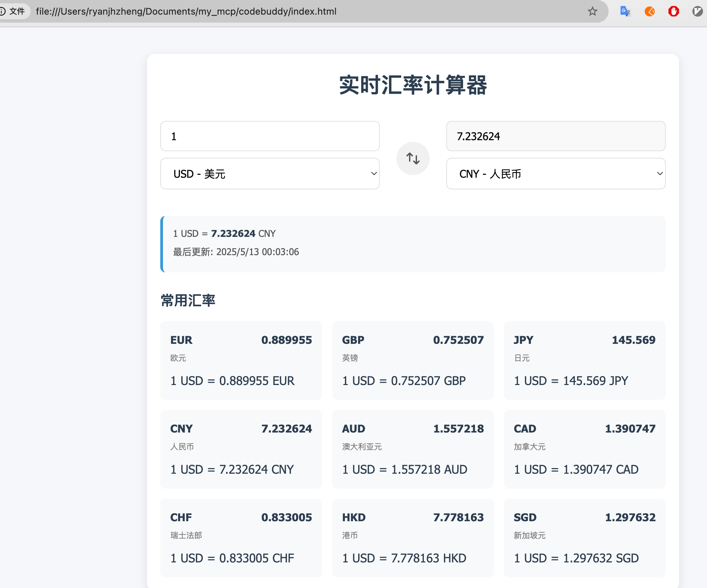Select the HKD 港币 rate card
Image resolution: width=707 pixels, height=588 pixels.
click(413, 538)
